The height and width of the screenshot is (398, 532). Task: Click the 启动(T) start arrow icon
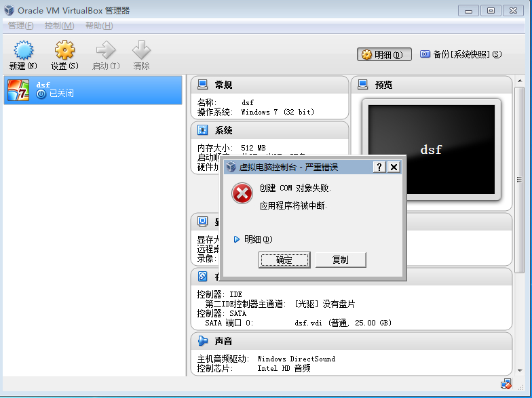coord(106,50)
